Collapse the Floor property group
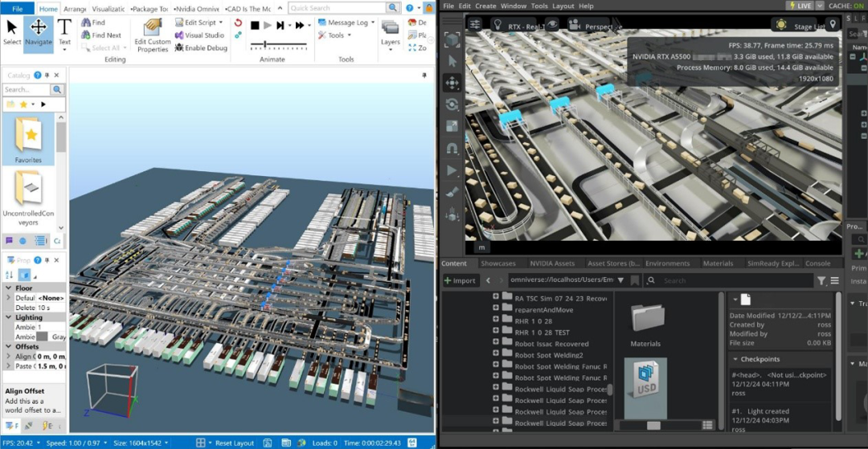Image resolution: width=868 pixels, height=449 pixels. click(9, 288)
